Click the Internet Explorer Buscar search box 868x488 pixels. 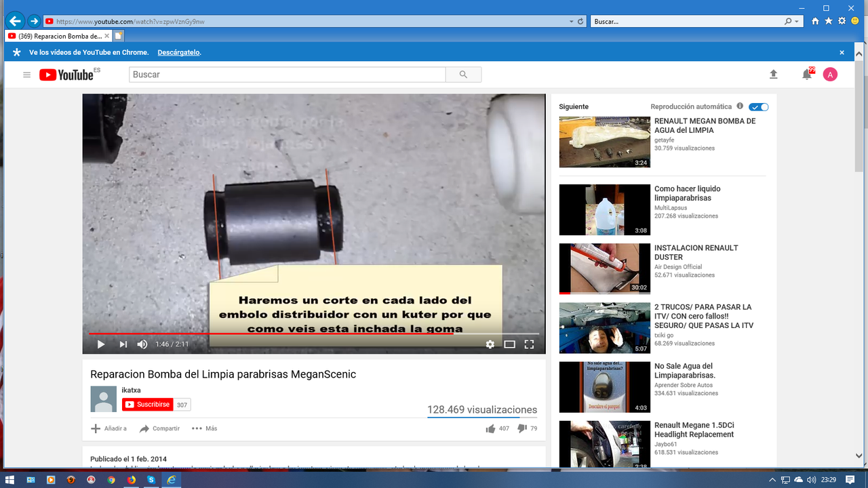[686, 22]
